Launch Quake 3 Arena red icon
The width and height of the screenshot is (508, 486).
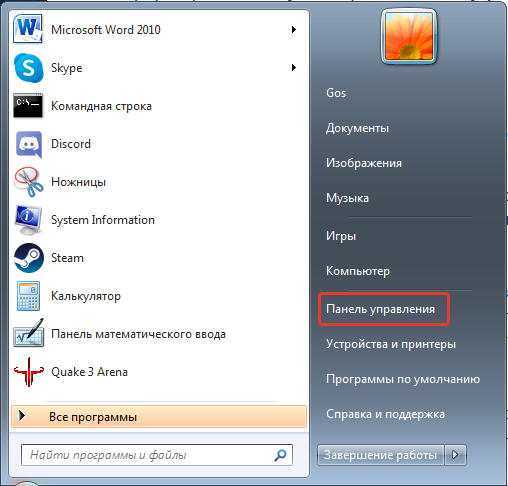coord(29,372)
